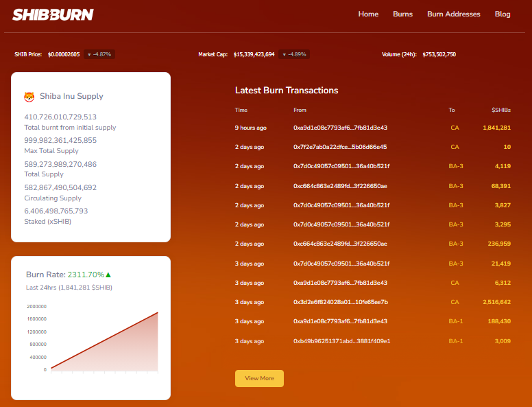Click the Market Cap -4.89% change badge

click(x=294, y=54)
